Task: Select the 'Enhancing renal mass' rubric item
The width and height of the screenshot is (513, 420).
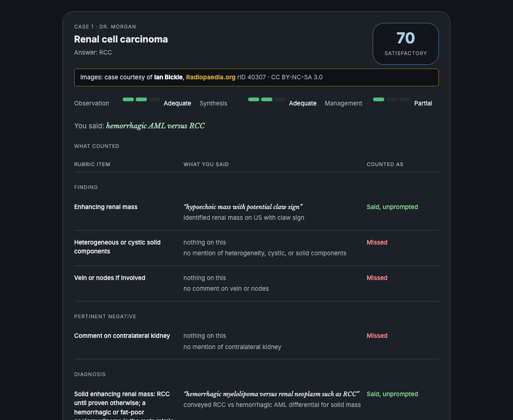Action: (x=106, y=207)
